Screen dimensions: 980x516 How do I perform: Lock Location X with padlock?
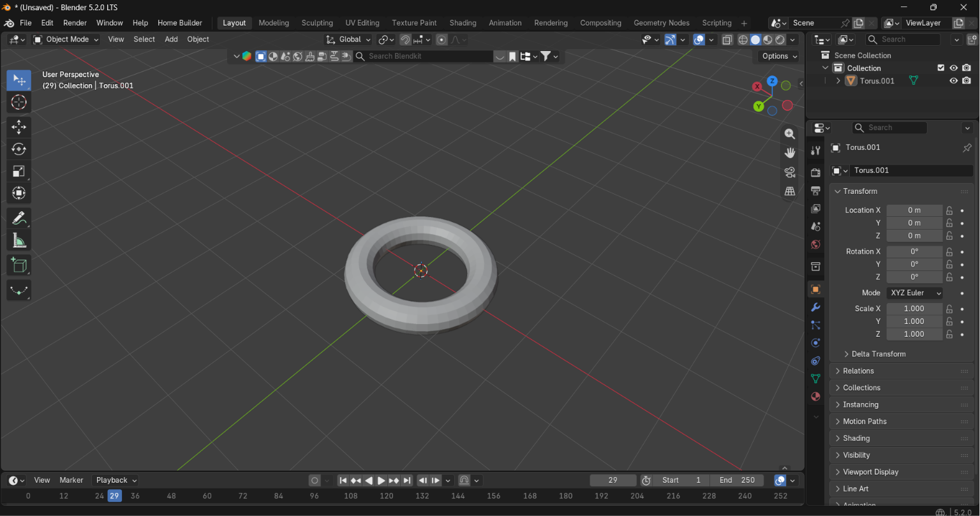(x=949, y=210)
